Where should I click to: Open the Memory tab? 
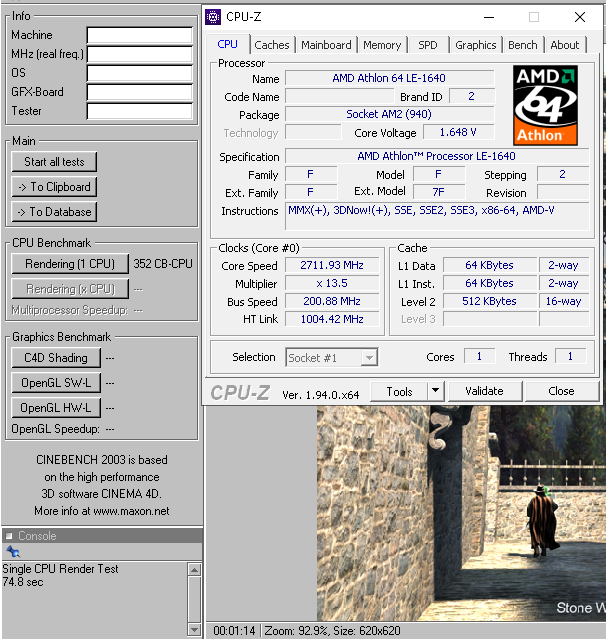point(382,45)
